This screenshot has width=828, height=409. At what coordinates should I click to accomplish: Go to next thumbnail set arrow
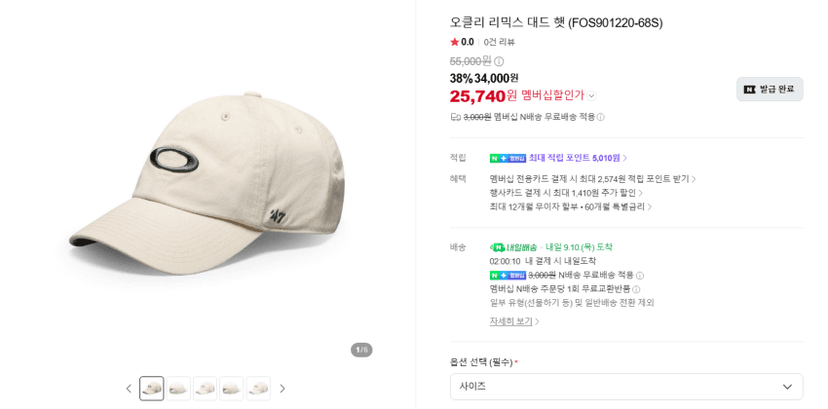tap(282, 389)
